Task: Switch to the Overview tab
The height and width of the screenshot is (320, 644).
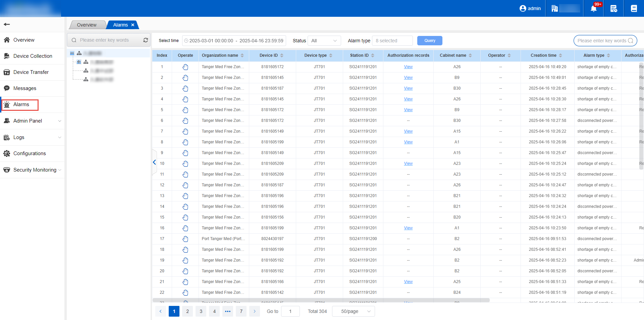Action: tap(87, 25)
